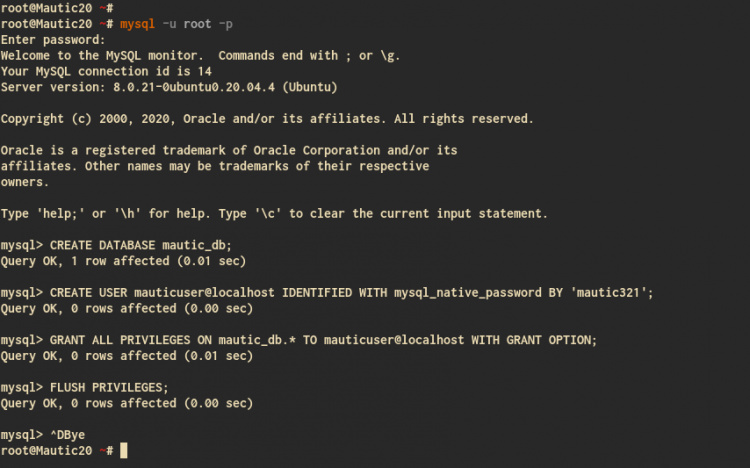Click the 'Type 'help;'' hint line
Viewport: 750px width, 468px height.
tap(274, 213)
